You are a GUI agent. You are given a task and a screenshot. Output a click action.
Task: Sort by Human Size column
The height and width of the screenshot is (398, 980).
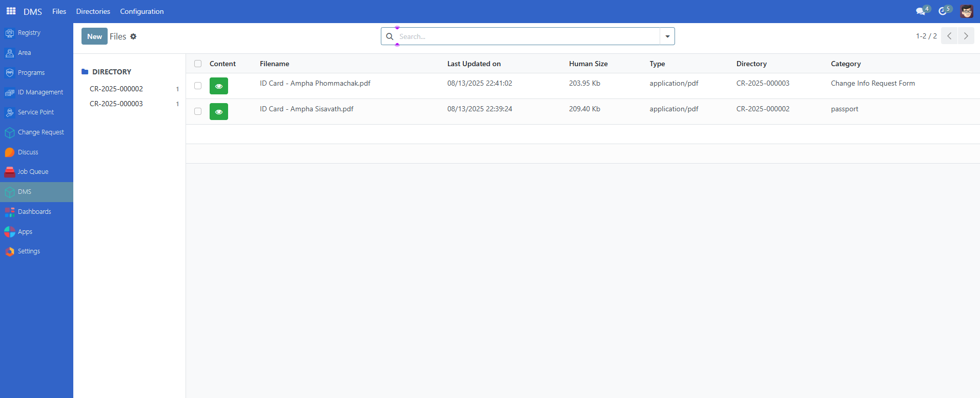(588, 64)
